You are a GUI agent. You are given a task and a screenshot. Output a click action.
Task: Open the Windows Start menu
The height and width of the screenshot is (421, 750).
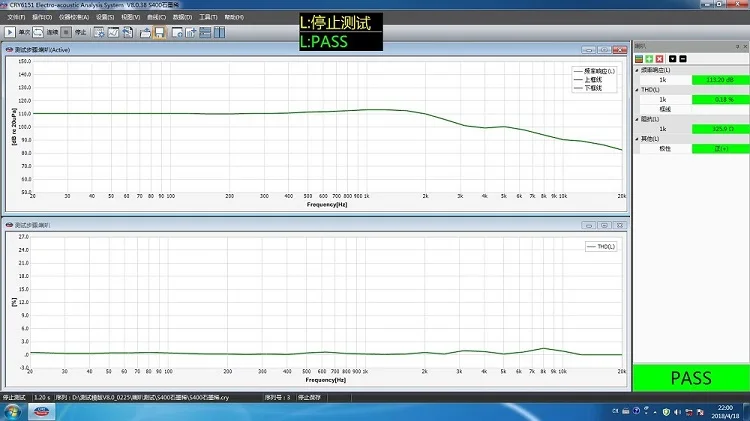coord(12,411)
